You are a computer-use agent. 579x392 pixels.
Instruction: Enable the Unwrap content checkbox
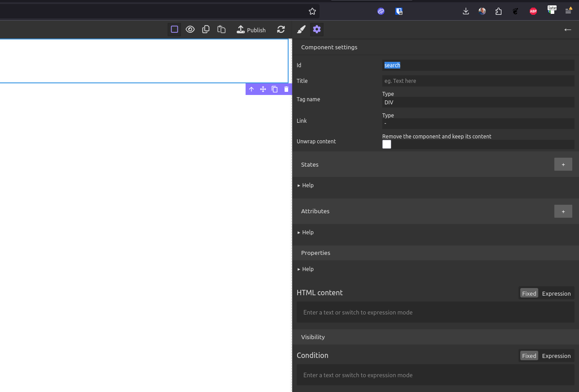tap(387, 144)
